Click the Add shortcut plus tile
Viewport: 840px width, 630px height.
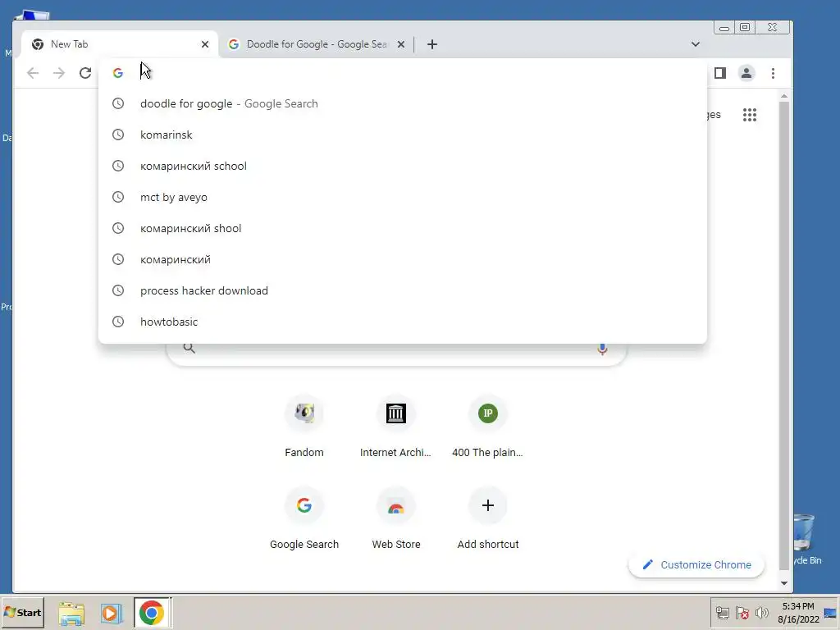[487, 518]
